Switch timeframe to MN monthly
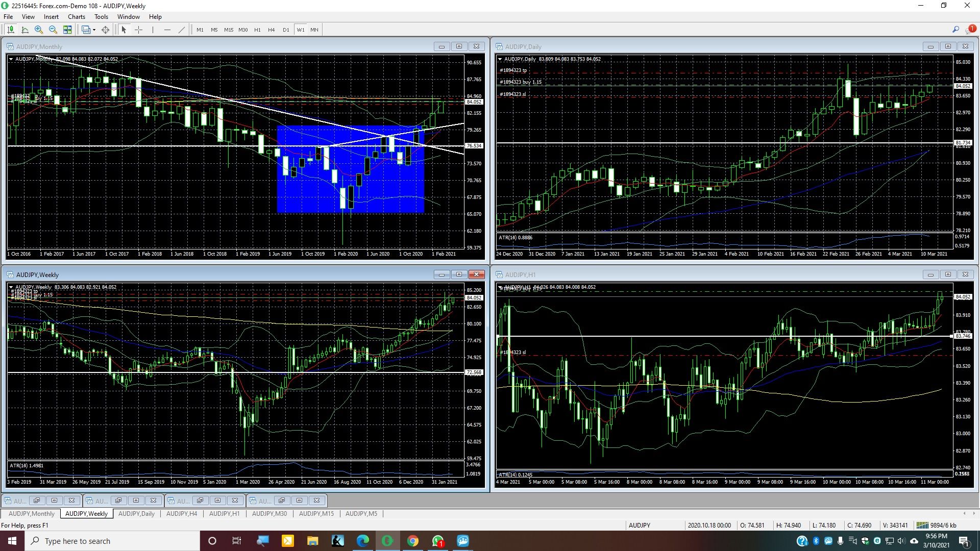Viewport: 980px width, 551px height. (314, 30)
